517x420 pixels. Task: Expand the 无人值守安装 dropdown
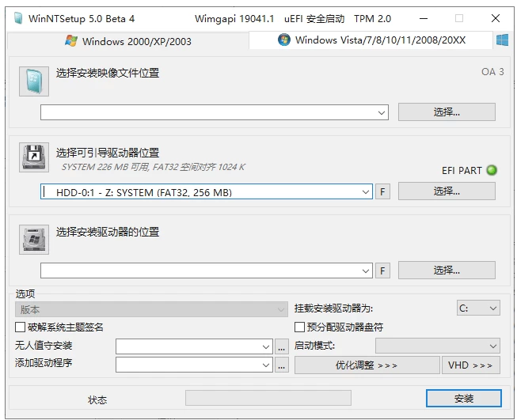coord(266,347)
